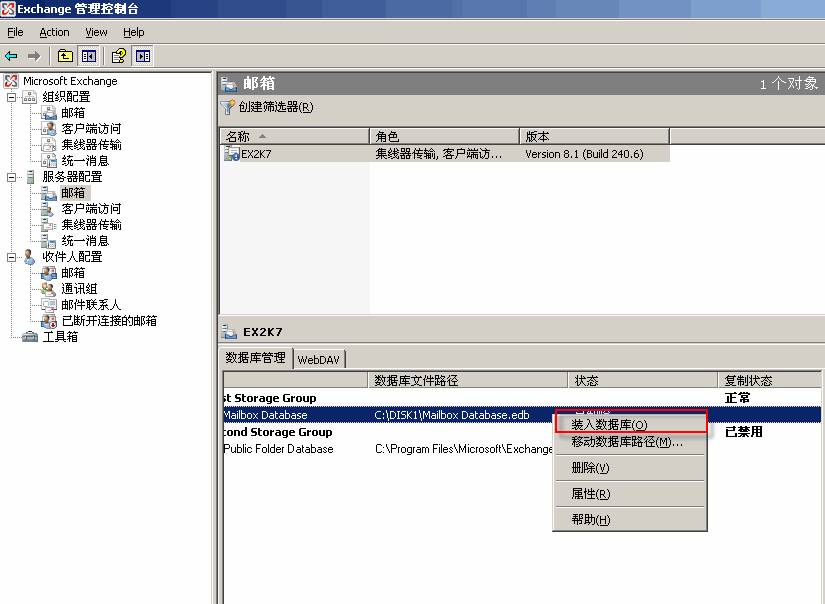The width and height of the screenshot is (825, 604).
Task: Sort list by 名称 column header
Action: [x=238, y=136]
